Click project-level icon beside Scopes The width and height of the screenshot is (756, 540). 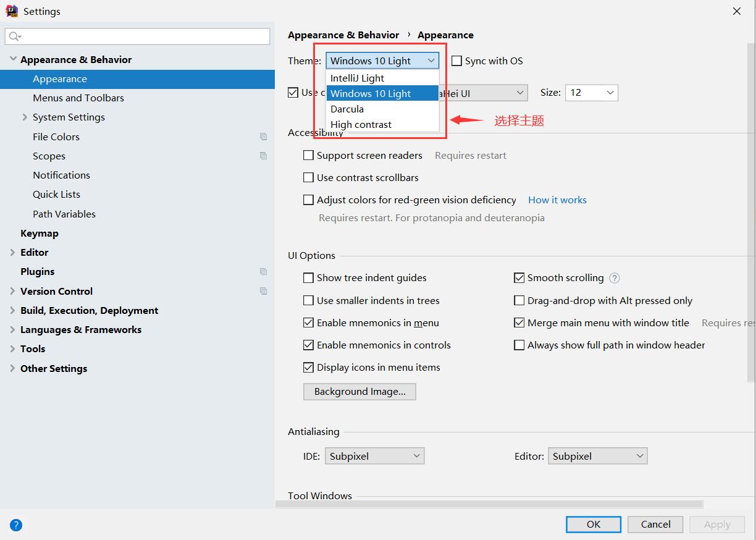264,156
